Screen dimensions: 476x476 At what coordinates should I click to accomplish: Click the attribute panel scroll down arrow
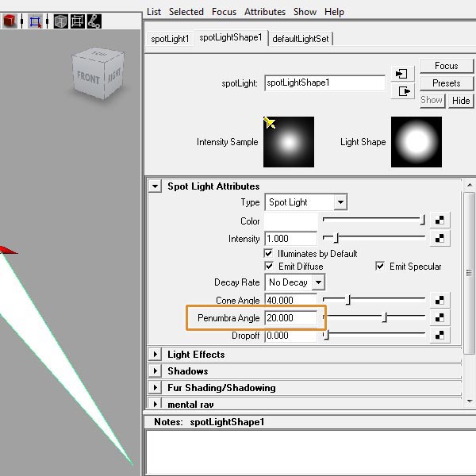(x=470, y=401)
